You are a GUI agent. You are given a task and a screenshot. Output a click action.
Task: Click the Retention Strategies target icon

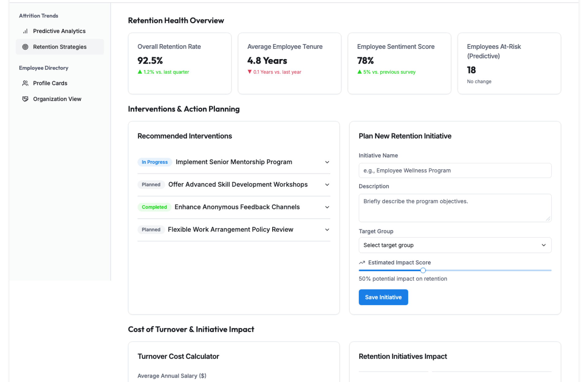pos(25,47)
